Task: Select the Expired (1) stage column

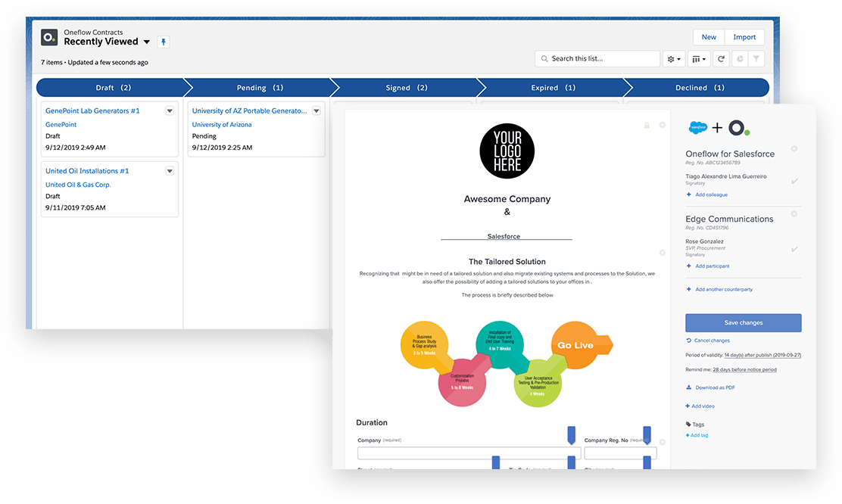Action: pos(553,88)
